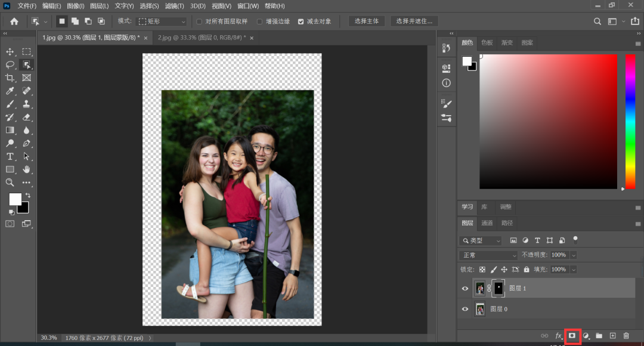Switch to the 路径 tab
The image size is (644, 346).
507,223
